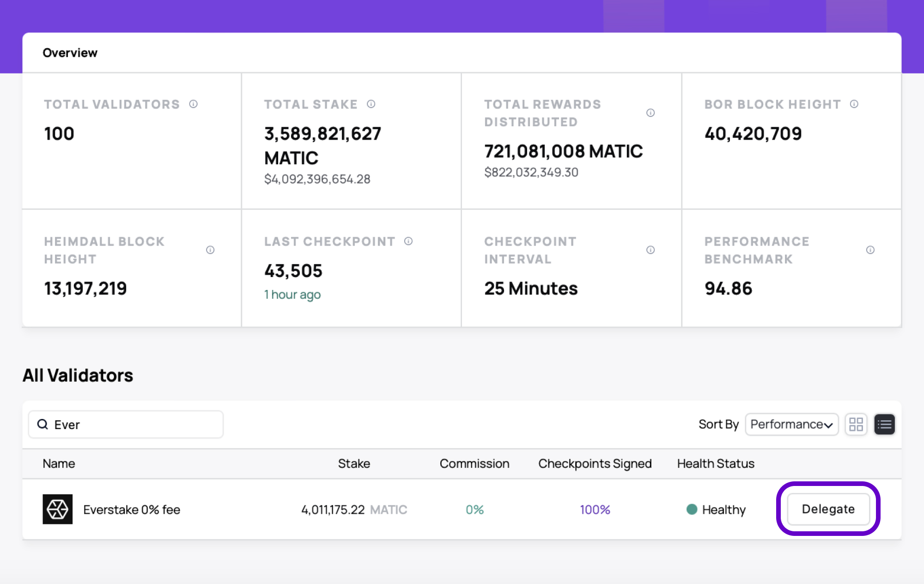Image resolution: width=924 pixels, height=584 pixels.
Task: Click the Checkpoints Signed column header
Action: tap(595, 463)
